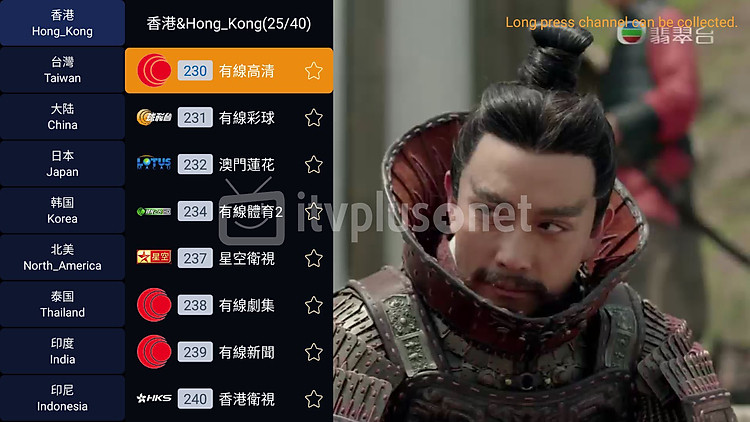Click the green logo of 有線體育2
The width and height of the screenshot is (750, 422).
[x=154, y=211]
